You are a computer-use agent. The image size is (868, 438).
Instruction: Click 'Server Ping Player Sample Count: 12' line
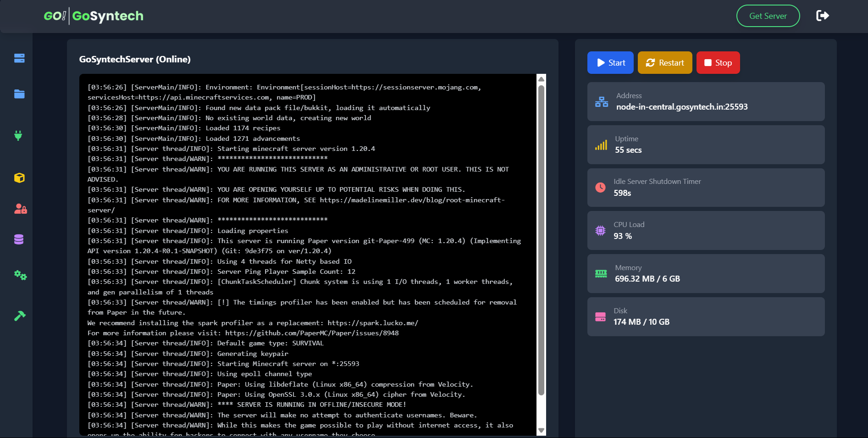click(x=221, y=272)
